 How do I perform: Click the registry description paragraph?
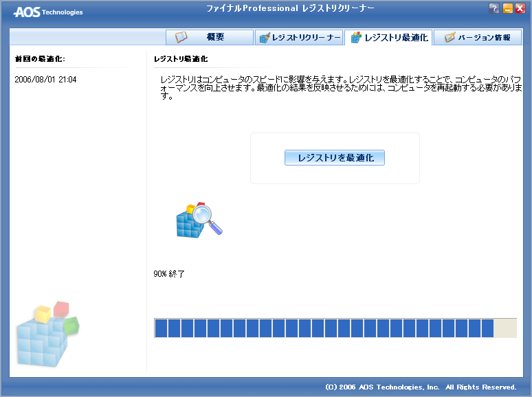click(341, 88)
